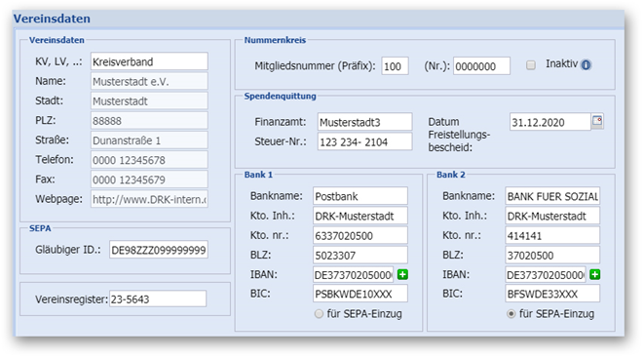Click the Steuer-Nr. input field

point(364,141)
